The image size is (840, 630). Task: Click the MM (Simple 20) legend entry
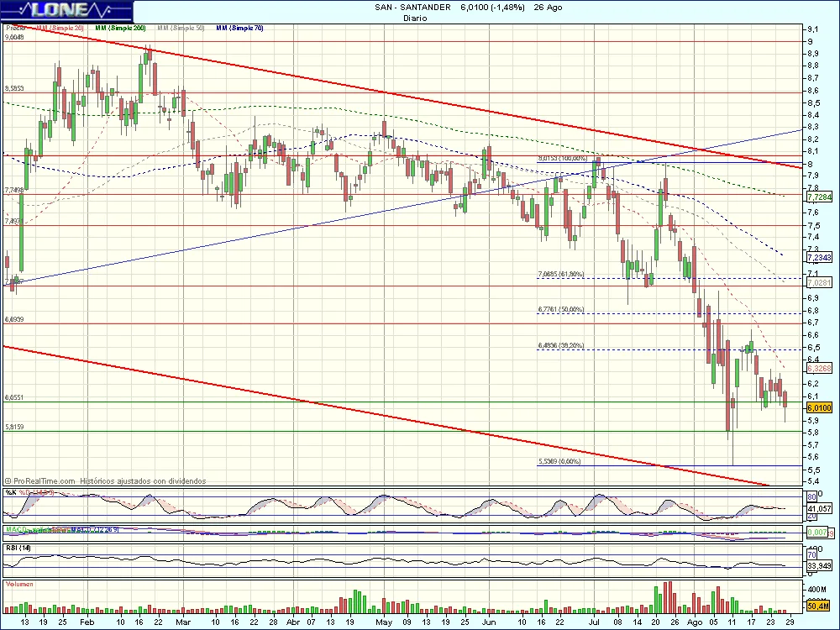(x=60, y=28)
